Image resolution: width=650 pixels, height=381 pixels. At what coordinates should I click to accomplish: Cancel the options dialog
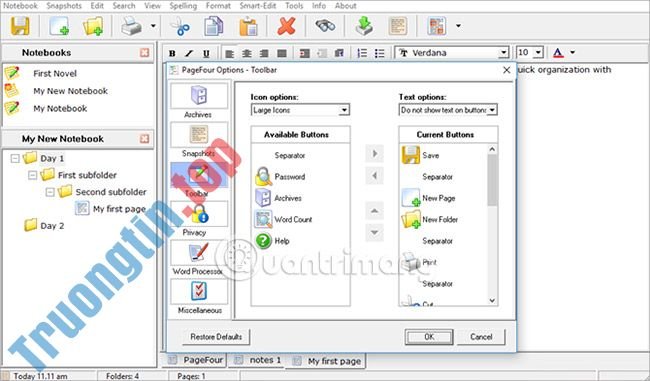click(x=481, y=337)
